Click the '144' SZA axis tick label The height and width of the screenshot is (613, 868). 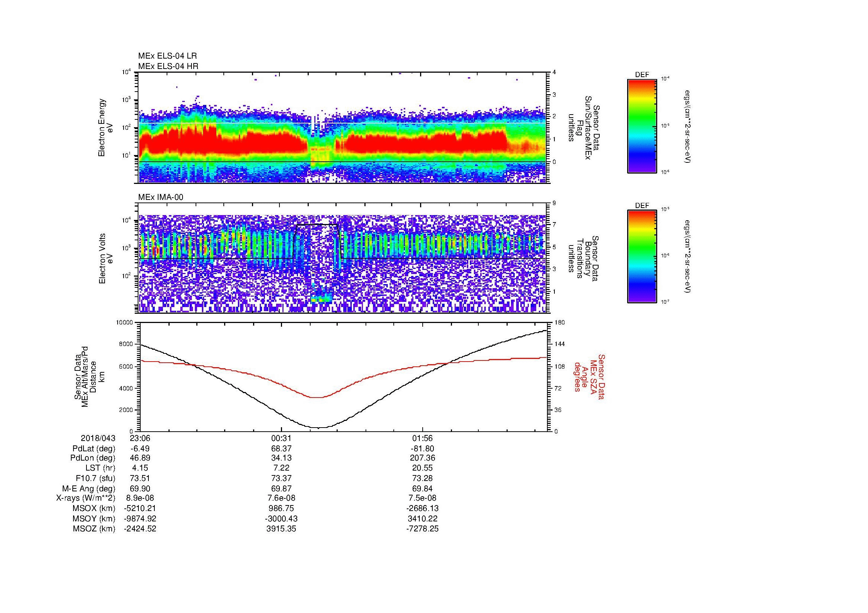[560, 344]
